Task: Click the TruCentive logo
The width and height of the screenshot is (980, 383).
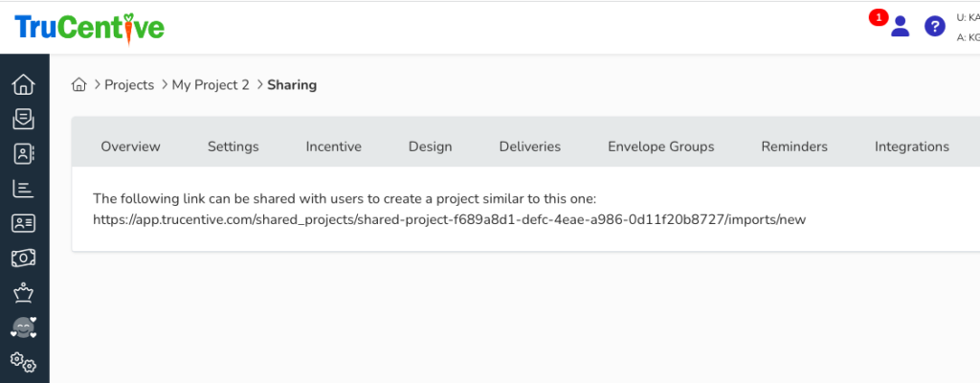Action: 89,27
